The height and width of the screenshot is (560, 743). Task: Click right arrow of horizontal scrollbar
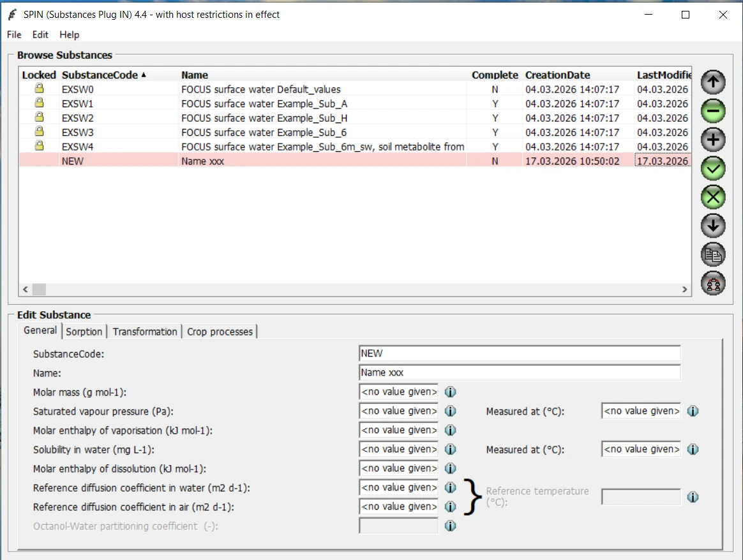tap(684, 290)
